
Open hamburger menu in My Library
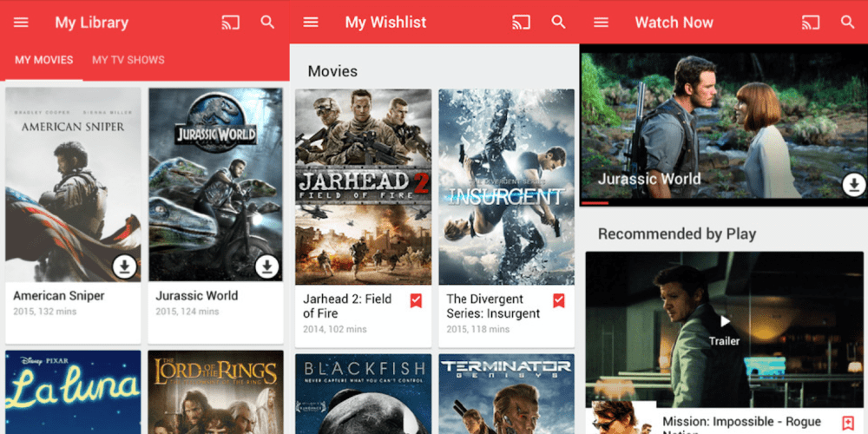click(22, 23)
